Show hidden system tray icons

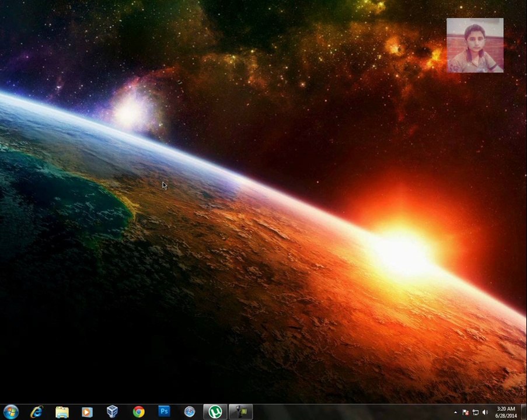[x=455, y=412]
